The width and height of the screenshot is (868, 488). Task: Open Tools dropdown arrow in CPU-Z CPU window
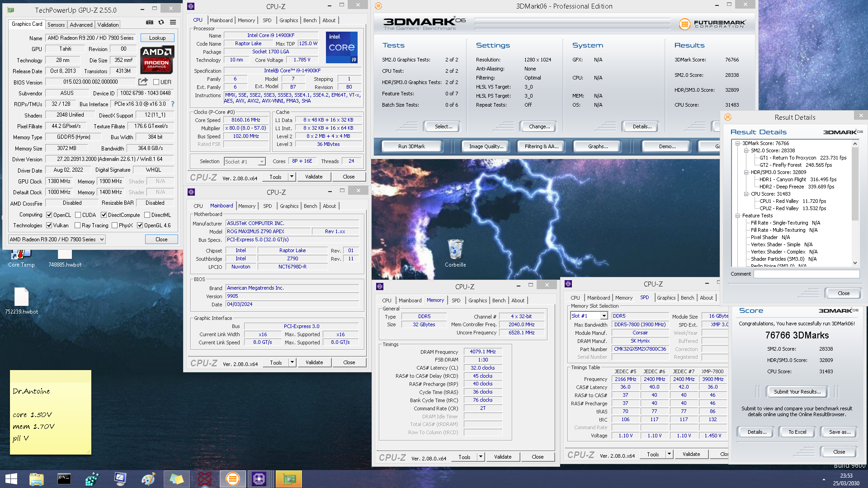click(x=292, y=177)
